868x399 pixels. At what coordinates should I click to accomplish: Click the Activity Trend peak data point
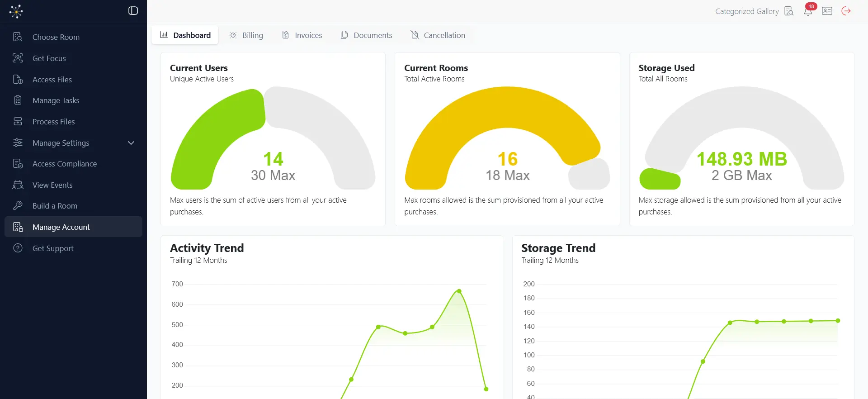459,291
